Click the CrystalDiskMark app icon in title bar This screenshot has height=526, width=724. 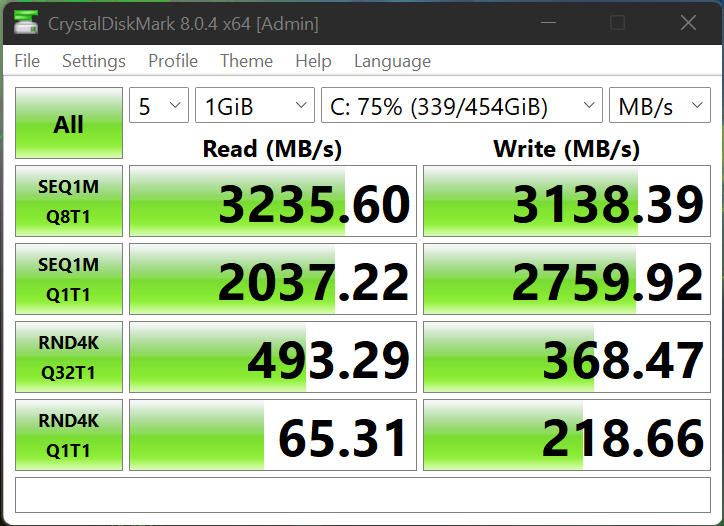click(x=26, y=22)
